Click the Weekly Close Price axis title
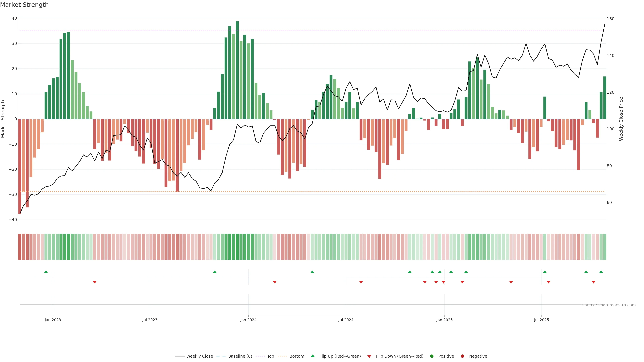The height and width of the screenshot is (362, 644). pyautogui.click(x=621, y=119)
